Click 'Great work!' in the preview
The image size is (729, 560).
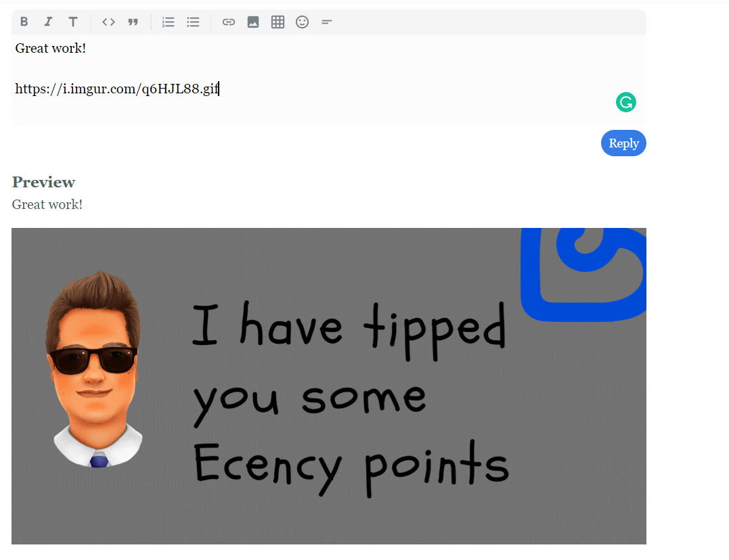(x=47, y=204)
